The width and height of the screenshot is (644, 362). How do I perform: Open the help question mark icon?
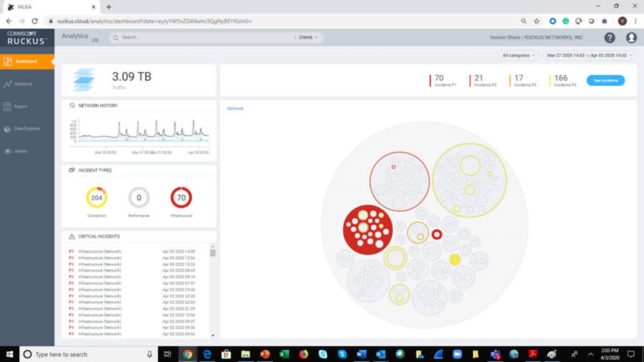[x=609, y=38]
